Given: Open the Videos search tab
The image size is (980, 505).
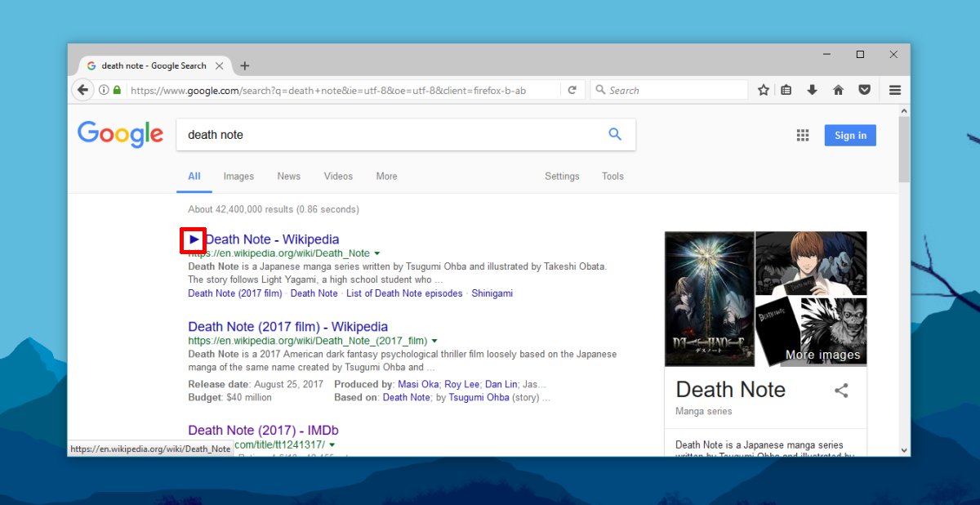Looking at the screenshot, I should pos(338,176).
